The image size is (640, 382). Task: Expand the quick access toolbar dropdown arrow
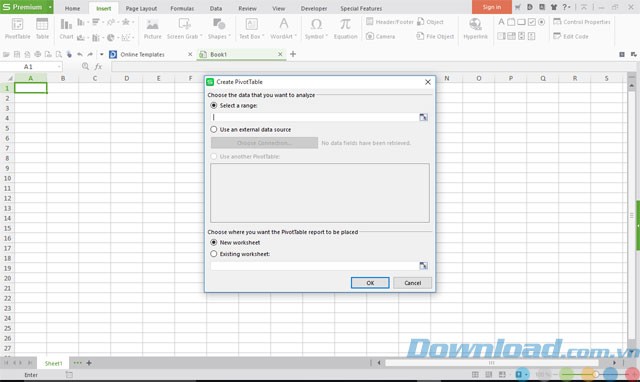pos(102,54)
